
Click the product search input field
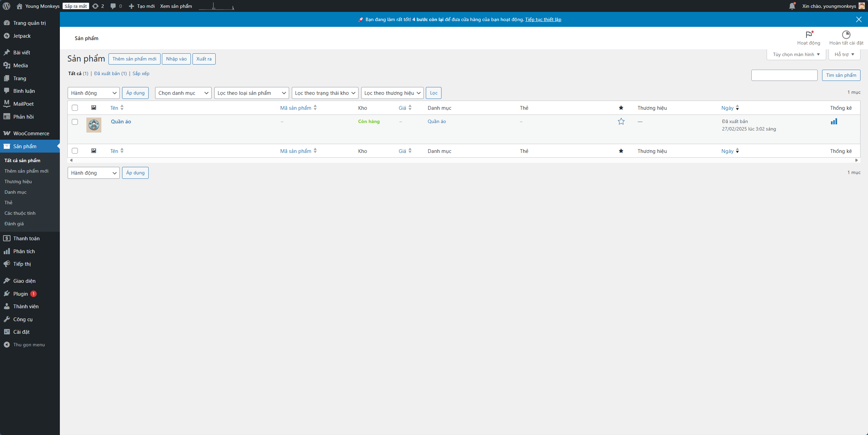784,75
